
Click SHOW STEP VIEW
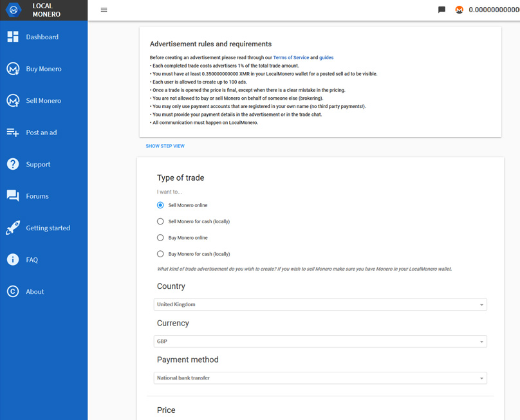pos(165,146)
